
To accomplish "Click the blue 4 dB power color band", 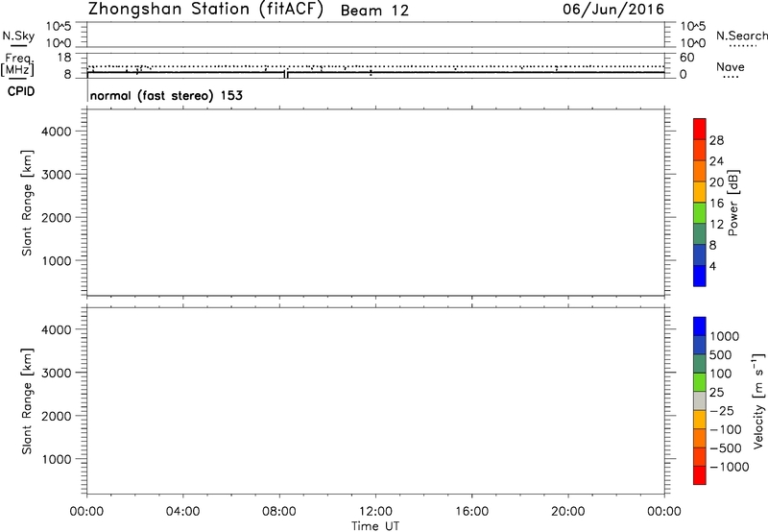I will [700, 276].
